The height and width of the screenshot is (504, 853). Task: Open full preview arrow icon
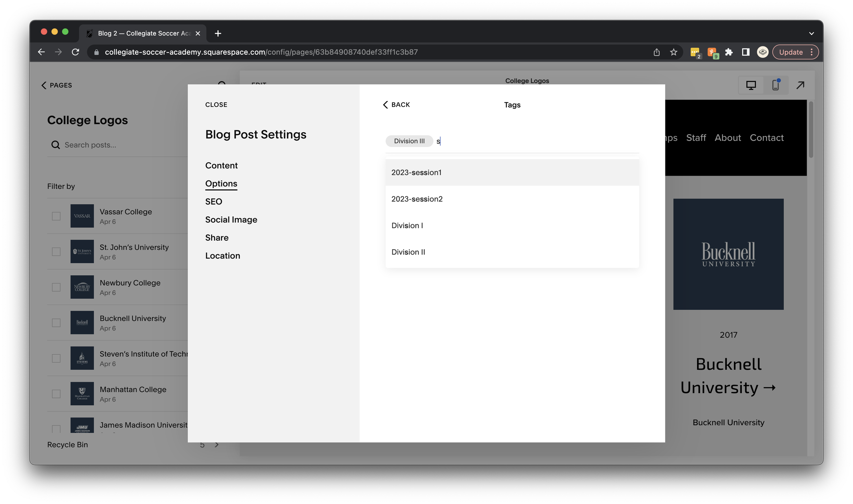click(x=800, y=85)
